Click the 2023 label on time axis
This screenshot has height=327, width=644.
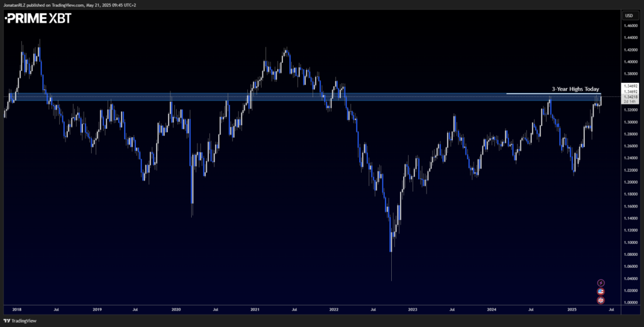(413, 309)
